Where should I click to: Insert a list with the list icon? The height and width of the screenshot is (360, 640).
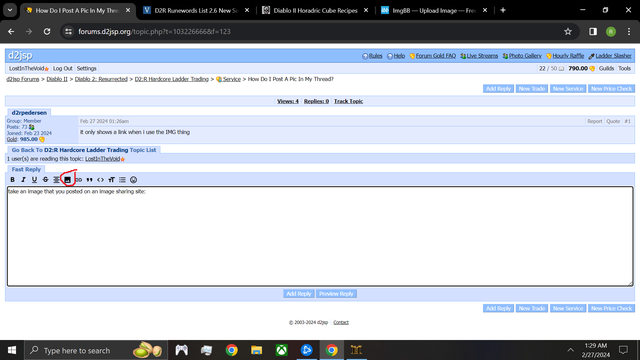point(122,180)
